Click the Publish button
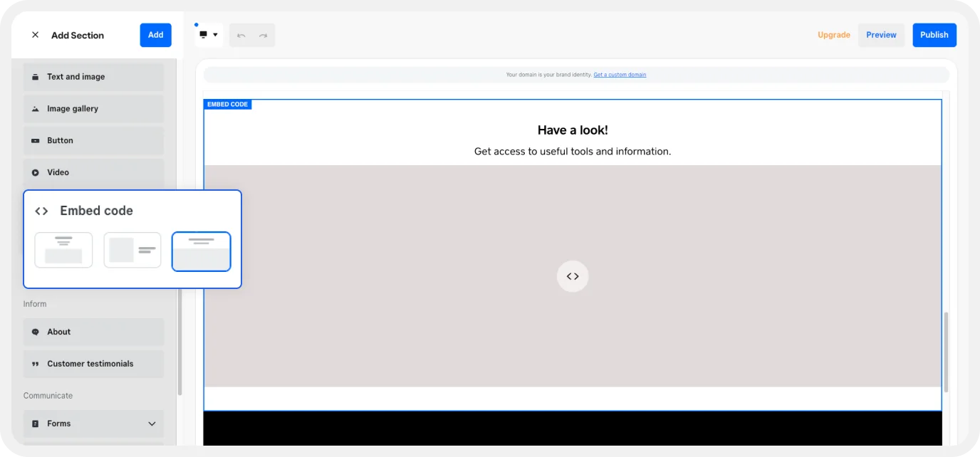 pyautogui.click(x=934, y=34)
